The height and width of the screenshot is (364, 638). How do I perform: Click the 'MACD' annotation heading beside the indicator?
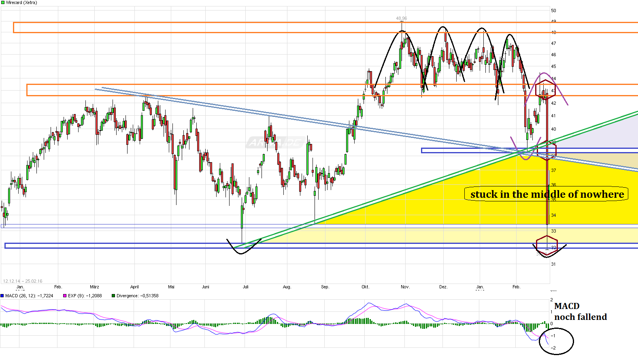click(567, 306)
